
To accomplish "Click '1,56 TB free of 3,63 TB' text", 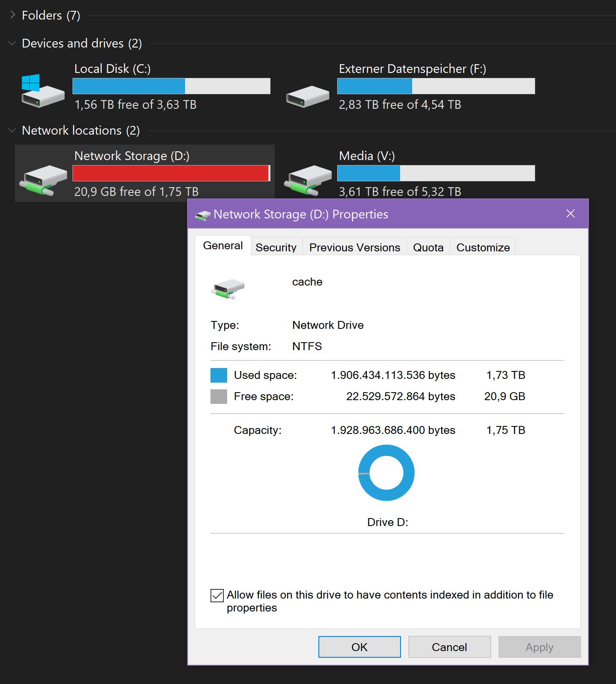I will pos(135,105).
